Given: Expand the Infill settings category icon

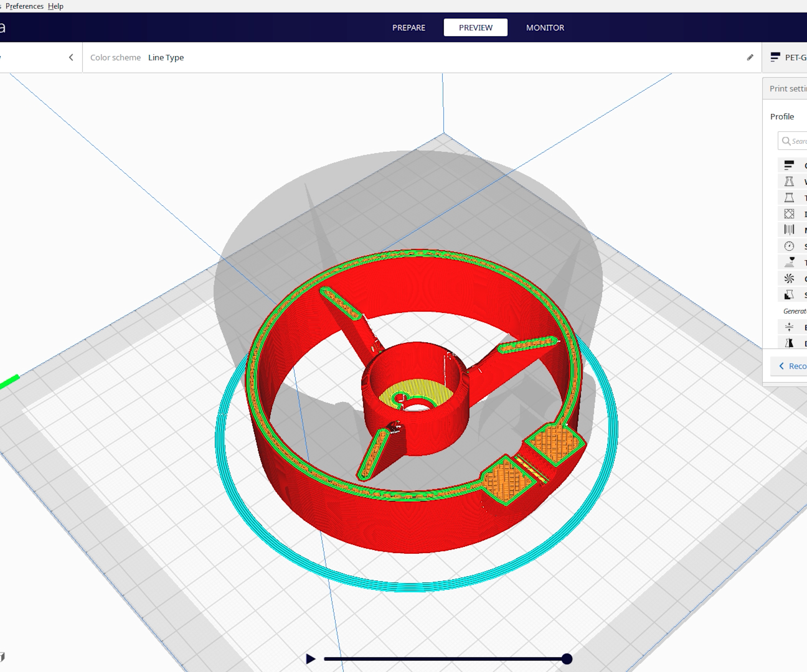Looking at the screenshot, I should [789, 213].
